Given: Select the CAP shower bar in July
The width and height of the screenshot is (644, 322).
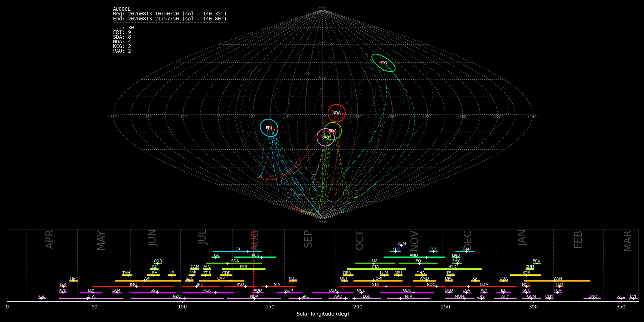Looking at the screenshot, I should coord(222,281).
